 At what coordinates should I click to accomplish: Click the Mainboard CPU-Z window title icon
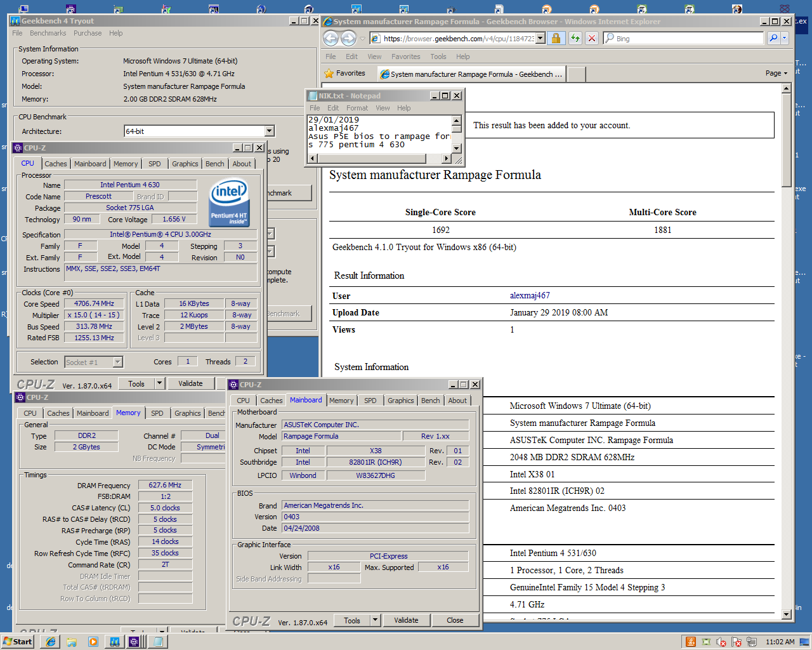233,385
